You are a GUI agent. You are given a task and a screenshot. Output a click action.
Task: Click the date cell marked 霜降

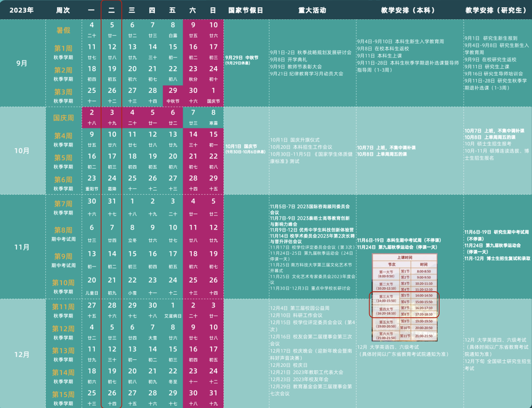[112, 183]
